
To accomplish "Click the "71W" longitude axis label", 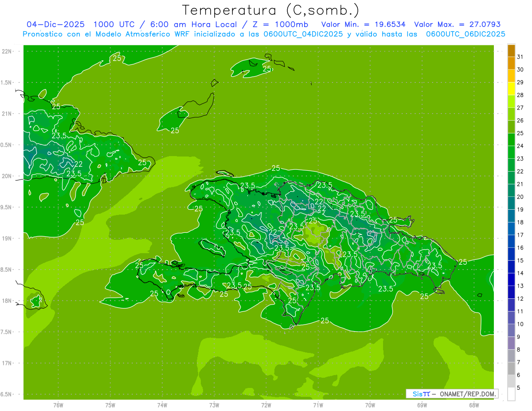I will (318, 405).
